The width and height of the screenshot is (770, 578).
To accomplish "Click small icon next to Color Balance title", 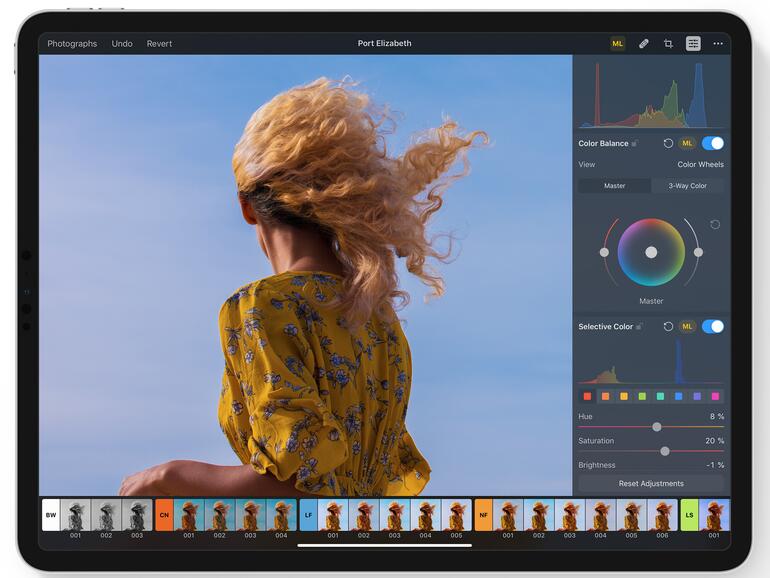I will [x=634, y=143].
